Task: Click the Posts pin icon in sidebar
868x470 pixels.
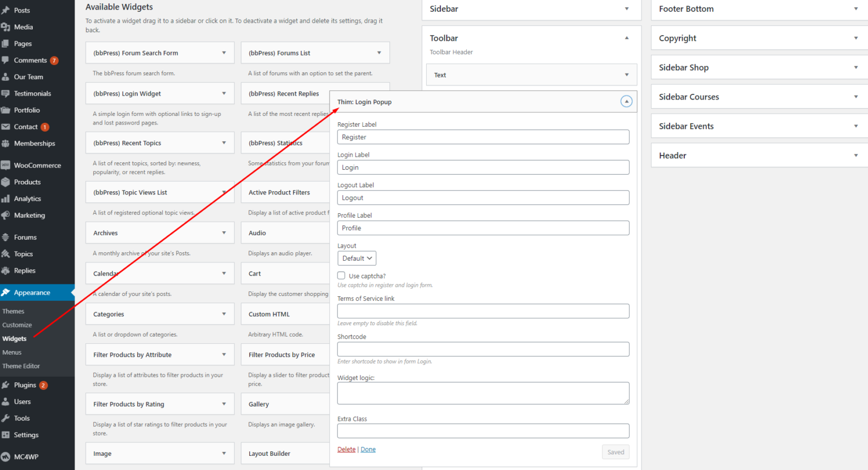Action: [6, 10]
